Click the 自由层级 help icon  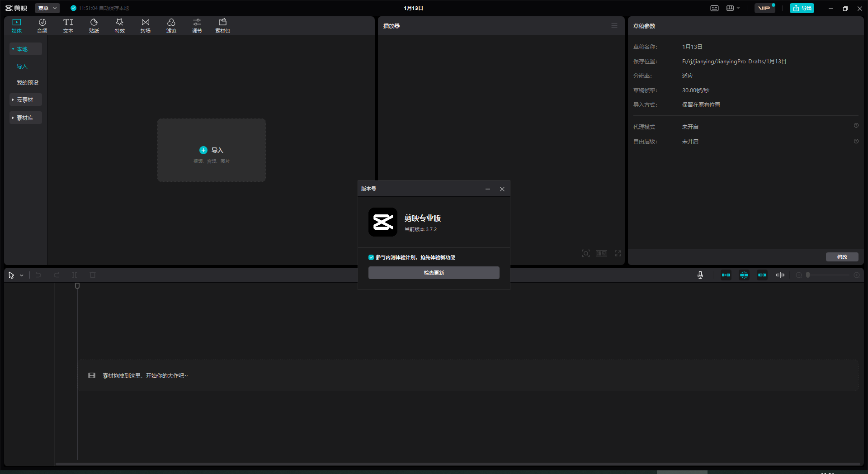tap(856, 142)
